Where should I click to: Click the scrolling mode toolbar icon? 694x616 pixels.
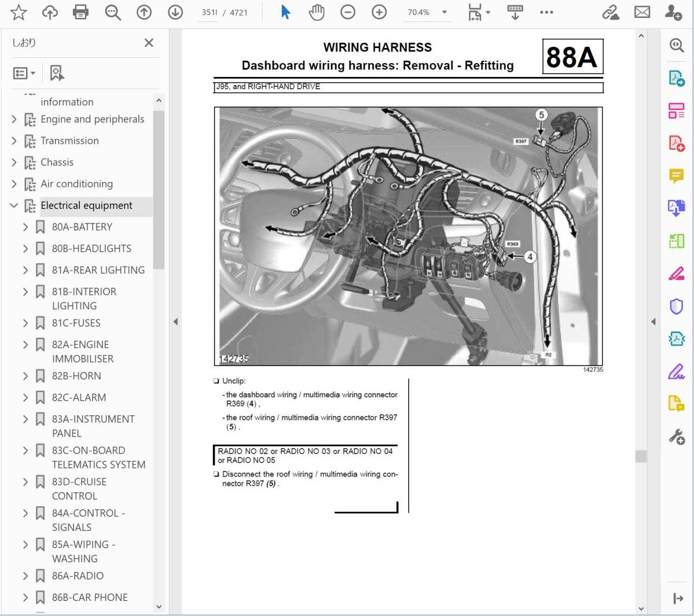[515, 12]
